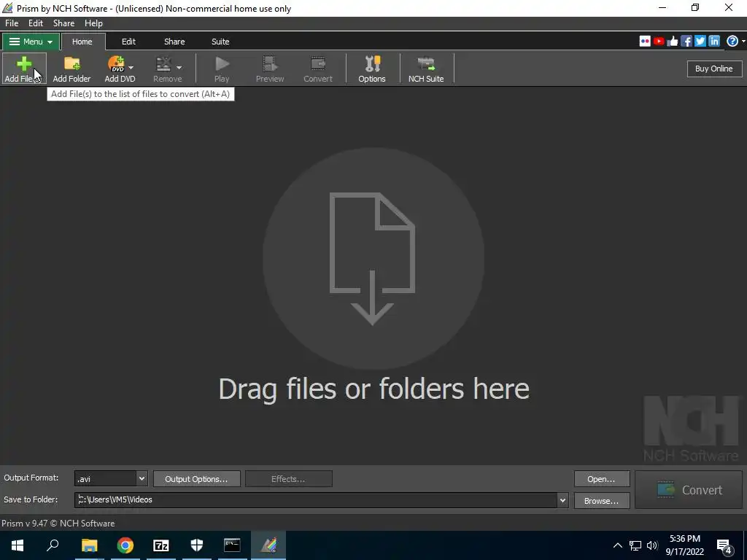Image resolution: width=747 pixels, height=560 pixels.
Task: Open Windows Security shield in taskbar
Action: point(197,545)
